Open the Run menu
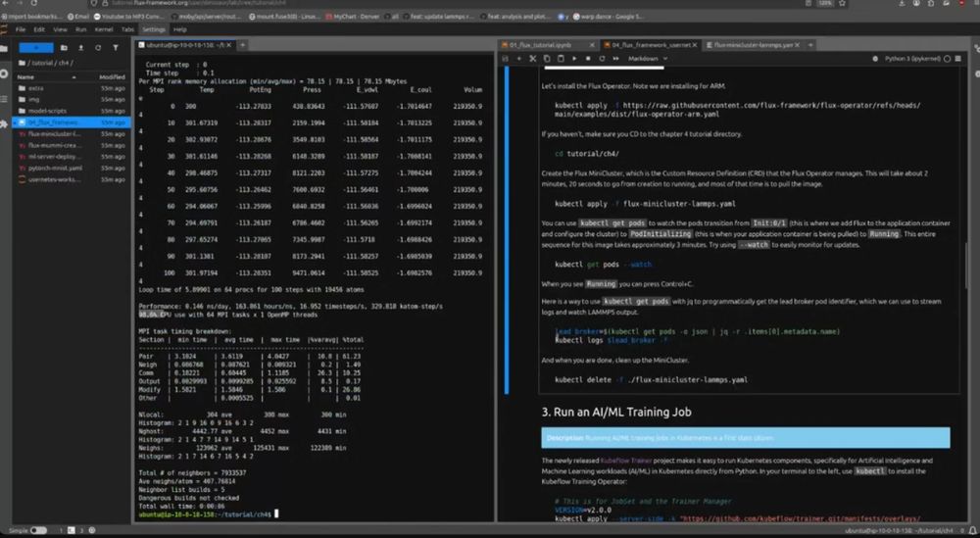The height and width of the screenshot is (538, 980). (x=81, y=29)
